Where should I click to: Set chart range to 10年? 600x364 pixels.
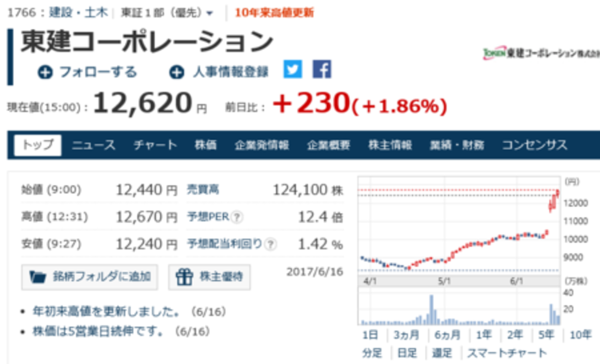(x=580, y=335)
